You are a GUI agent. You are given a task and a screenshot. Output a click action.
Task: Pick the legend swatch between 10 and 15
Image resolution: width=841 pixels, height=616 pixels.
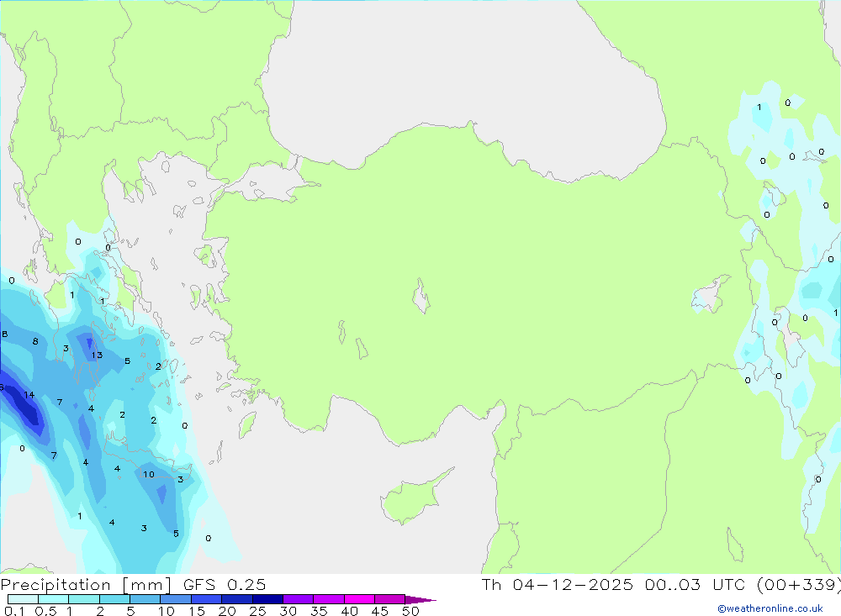click(176, 599)
